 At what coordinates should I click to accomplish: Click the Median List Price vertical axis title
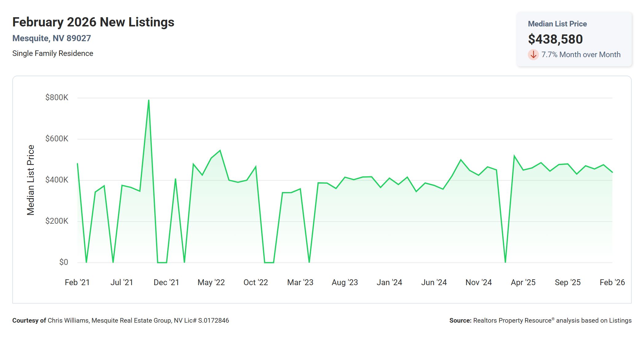click(x=31, y=180)
